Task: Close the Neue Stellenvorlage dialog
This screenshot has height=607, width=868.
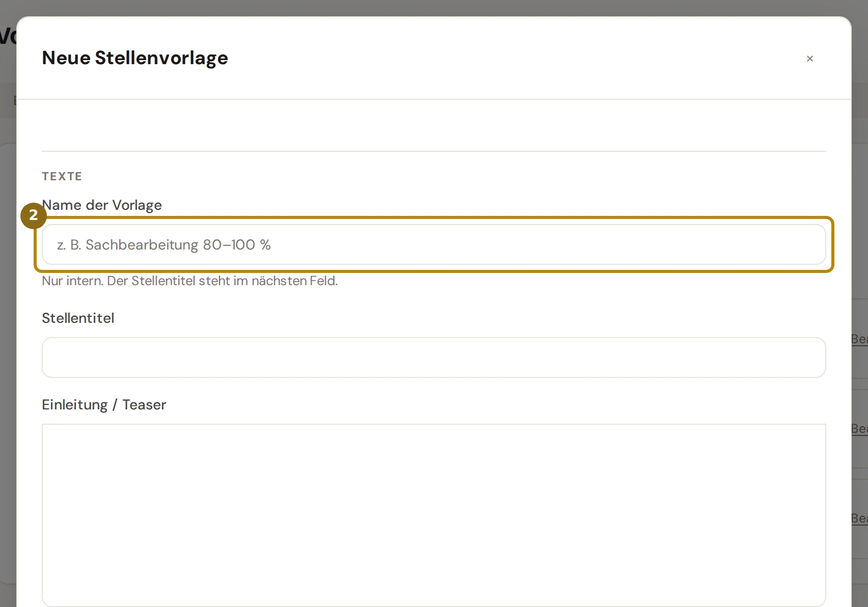Action: (810, 59)
